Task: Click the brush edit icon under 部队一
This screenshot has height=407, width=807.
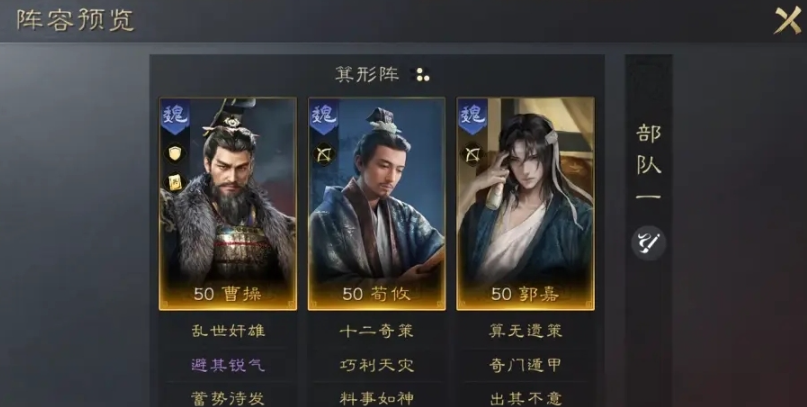Action: tap(648, 242)
